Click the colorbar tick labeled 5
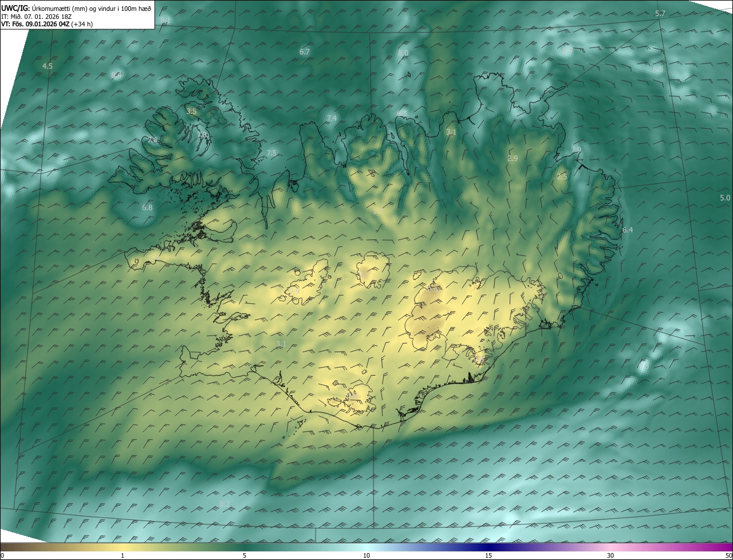The image size is (733, 560). pos(245,555)
